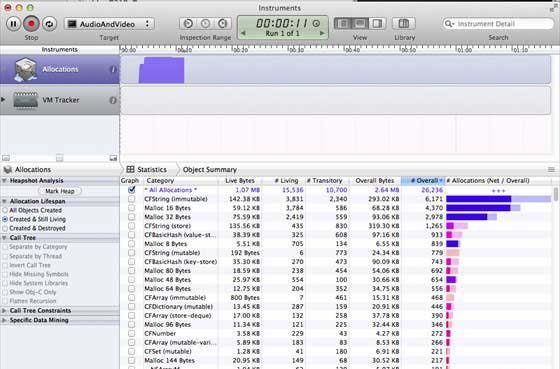Expand the VM Tracker disclosure triangle
560x369 pixels.
point(3,100)
